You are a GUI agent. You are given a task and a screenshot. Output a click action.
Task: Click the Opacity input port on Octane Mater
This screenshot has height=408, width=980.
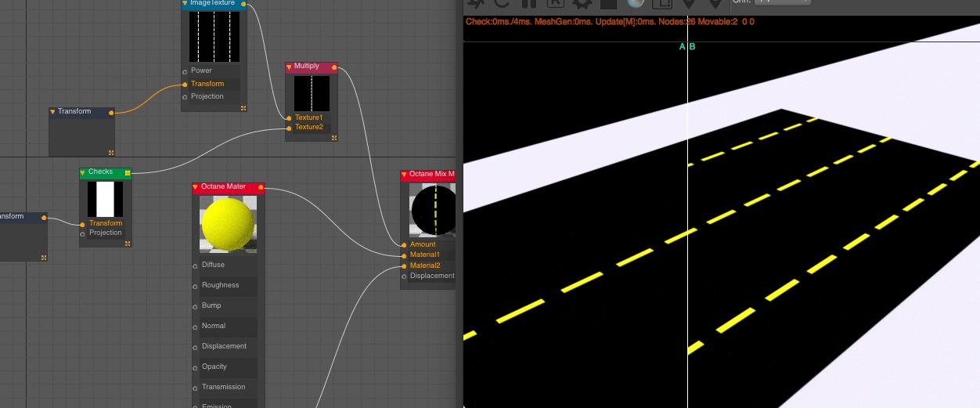[x=196, y=367]
